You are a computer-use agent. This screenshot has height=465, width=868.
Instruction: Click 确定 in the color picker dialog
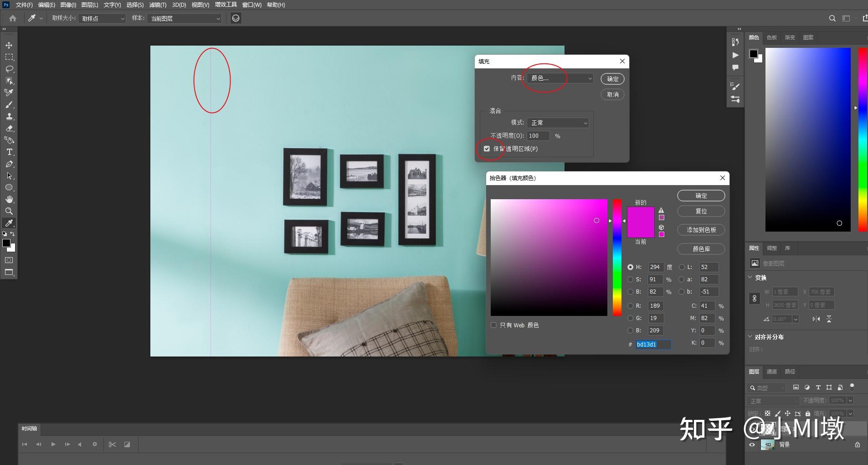(x=701, y=196)
